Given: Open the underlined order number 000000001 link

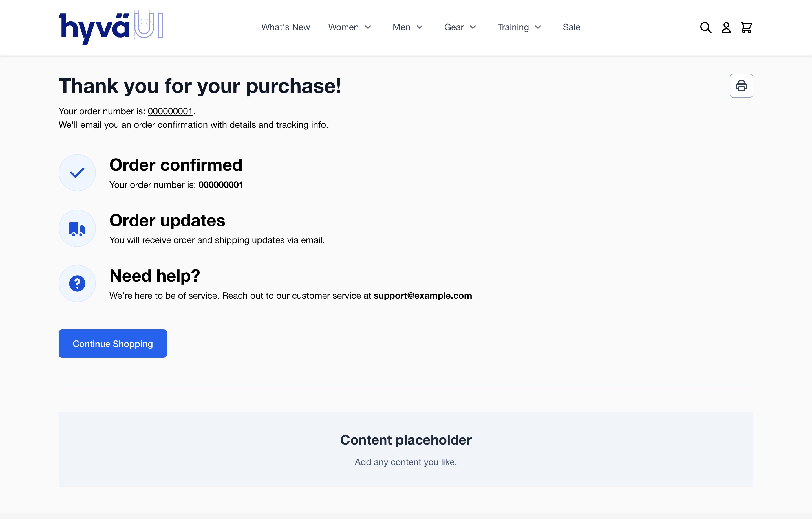Looking at the screenshot, I should (x=170, y=111).
